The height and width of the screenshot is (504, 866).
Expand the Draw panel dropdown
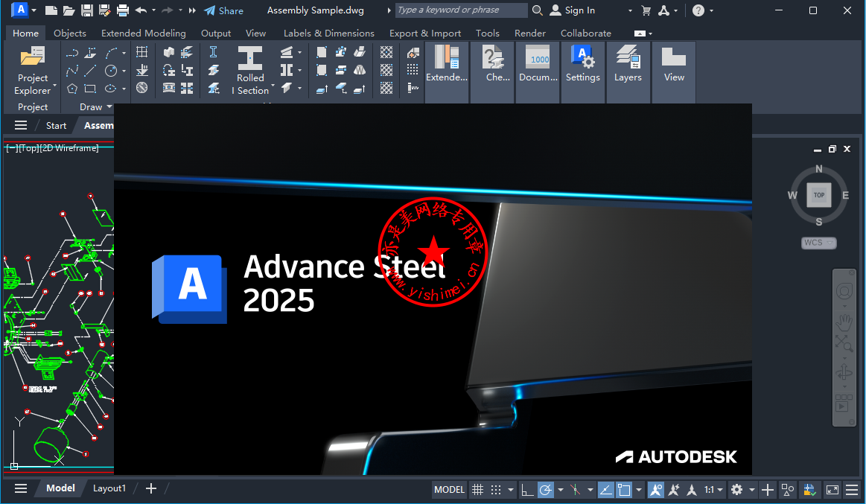(109, 106)
